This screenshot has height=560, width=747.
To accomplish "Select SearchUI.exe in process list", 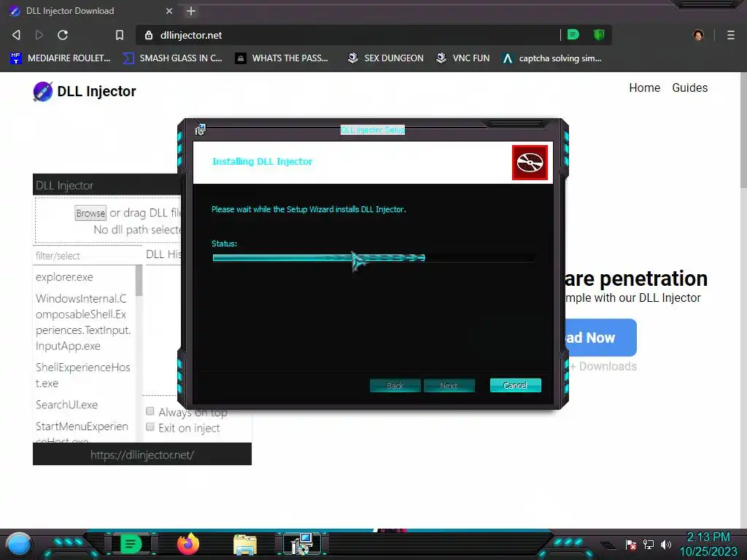I will (x=66, y=405).
